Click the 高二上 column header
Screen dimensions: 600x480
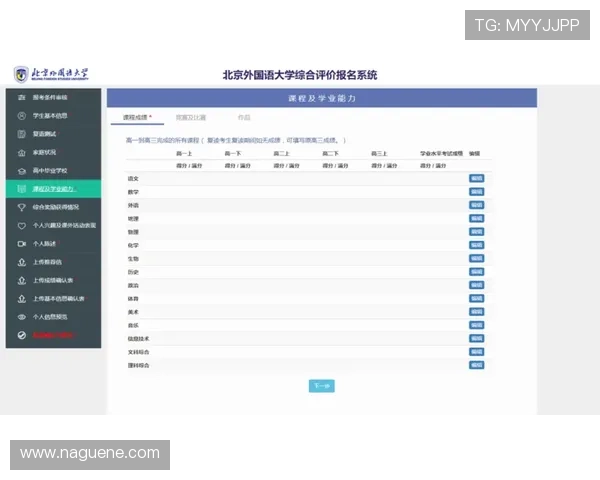point(282,153)
